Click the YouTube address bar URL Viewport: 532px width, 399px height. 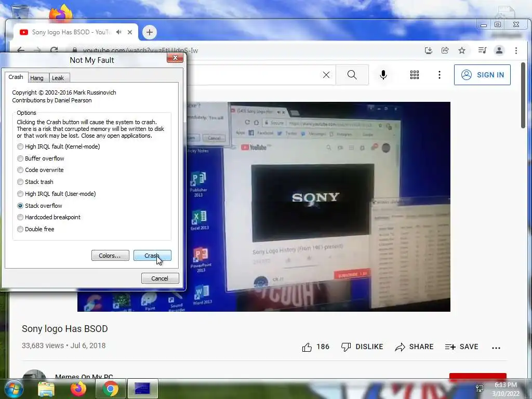[140, 50]
